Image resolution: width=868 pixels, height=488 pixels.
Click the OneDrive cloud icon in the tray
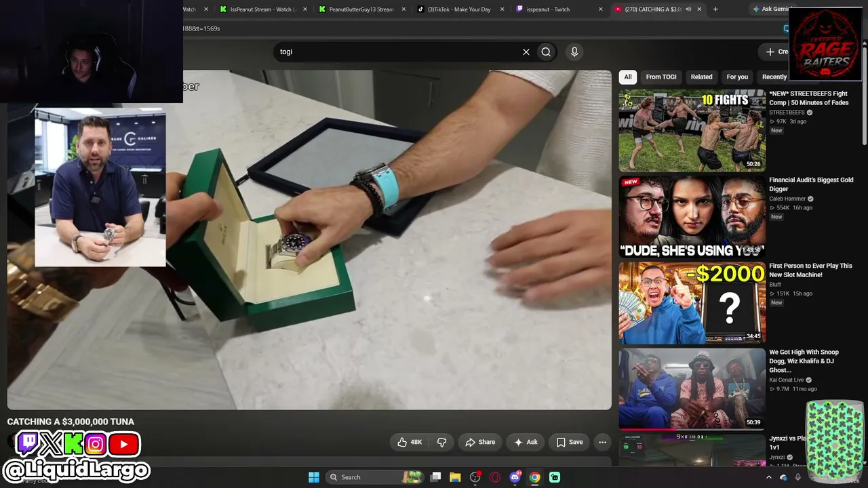coord(783,477)
